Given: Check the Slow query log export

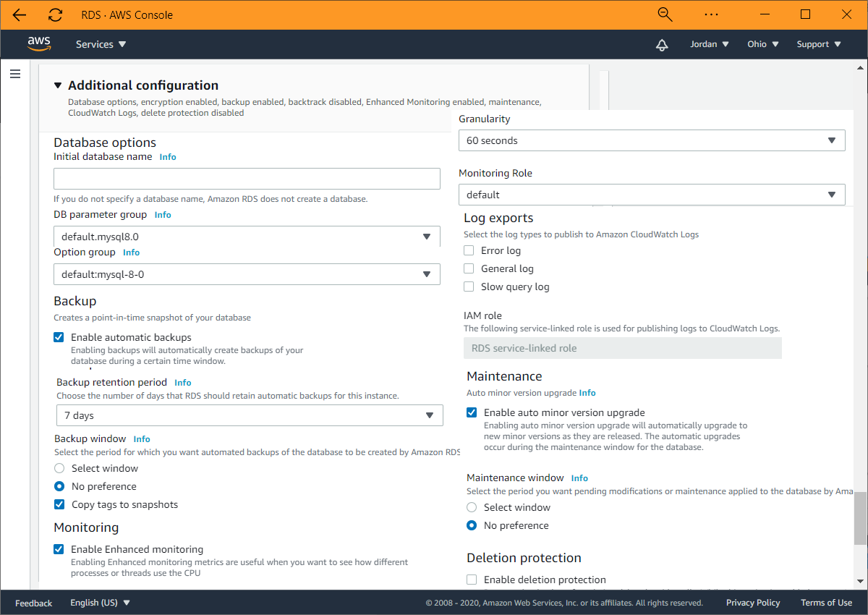Looking at the screenshot, I should pos(469,287).
